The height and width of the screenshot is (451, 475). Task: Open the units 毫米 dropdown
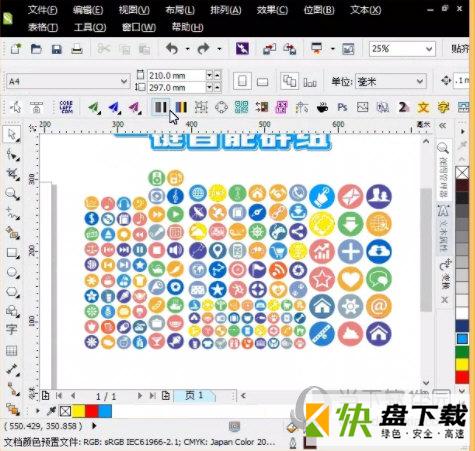(x=420, y=81)
